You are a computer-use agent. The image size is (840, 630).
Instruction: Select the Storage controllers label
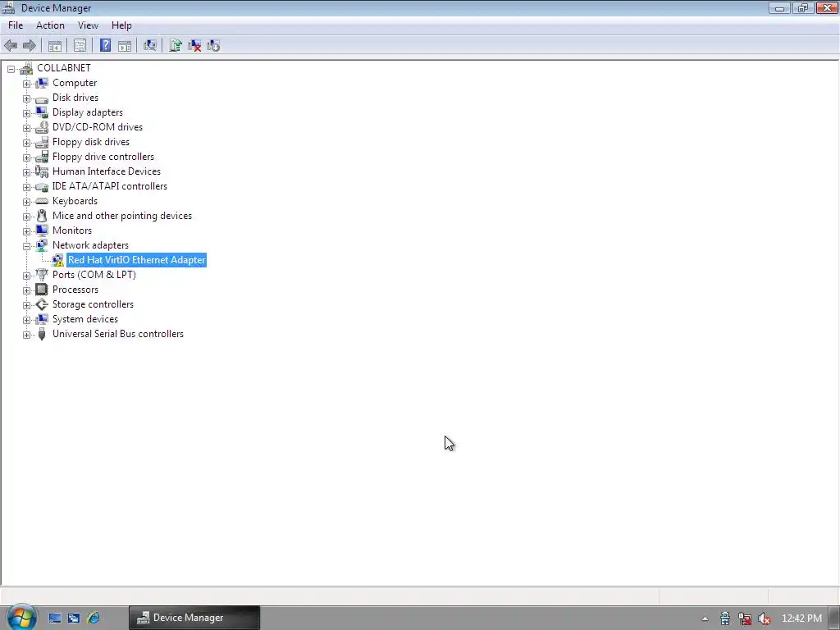[94, 304]
